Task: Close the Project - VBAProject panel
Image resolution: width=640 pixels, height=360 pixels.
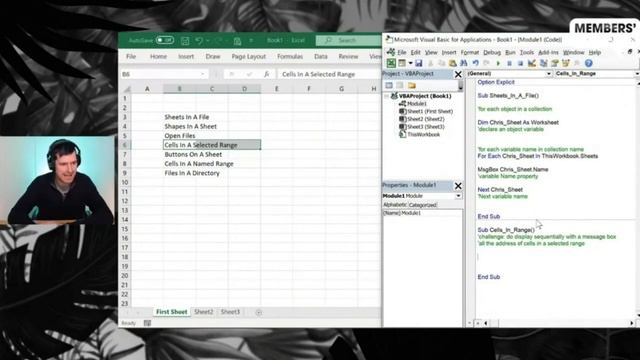Action: 458,74
